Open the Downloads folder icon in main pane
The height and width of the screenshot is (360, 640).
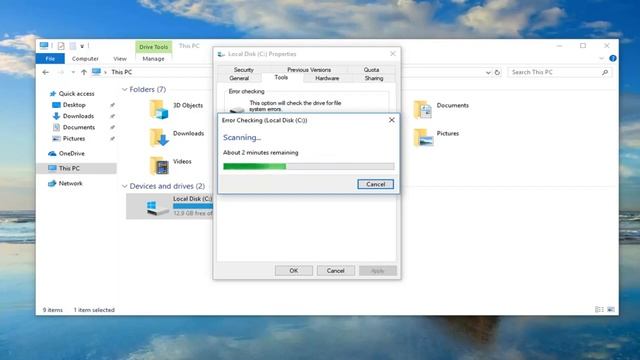158,137
